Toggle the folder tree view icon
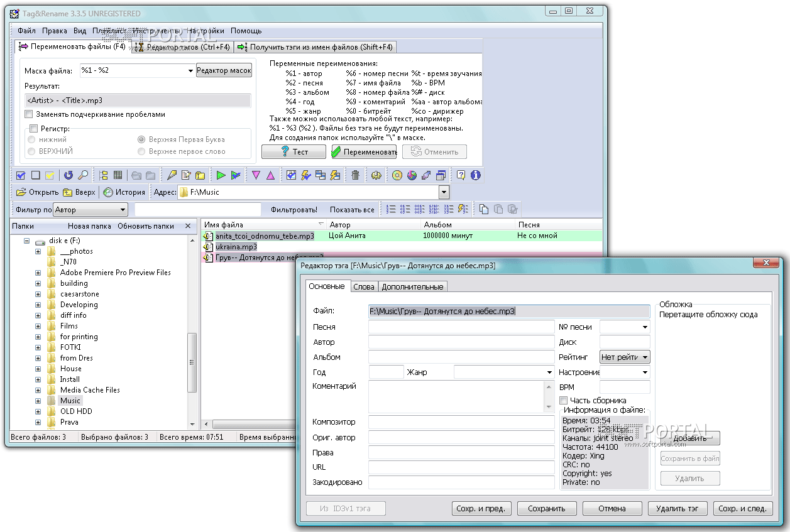 [x=104, y=175]
